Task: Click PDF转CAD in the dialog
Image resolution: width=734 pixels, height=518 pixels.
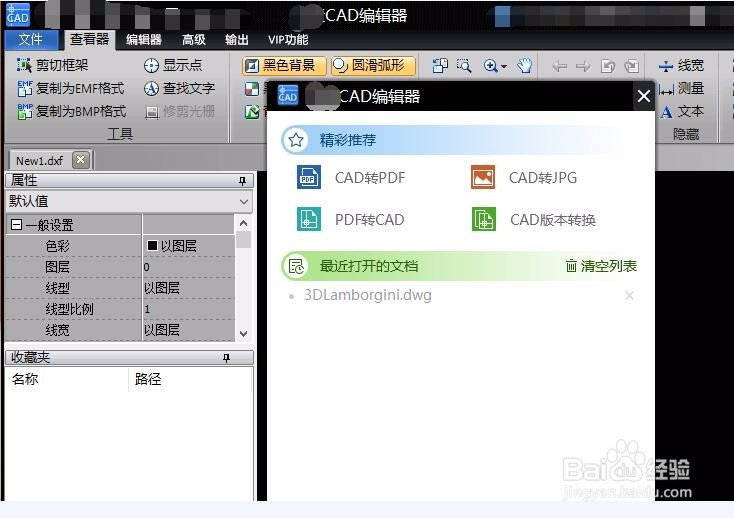Action: click(351, 219)
